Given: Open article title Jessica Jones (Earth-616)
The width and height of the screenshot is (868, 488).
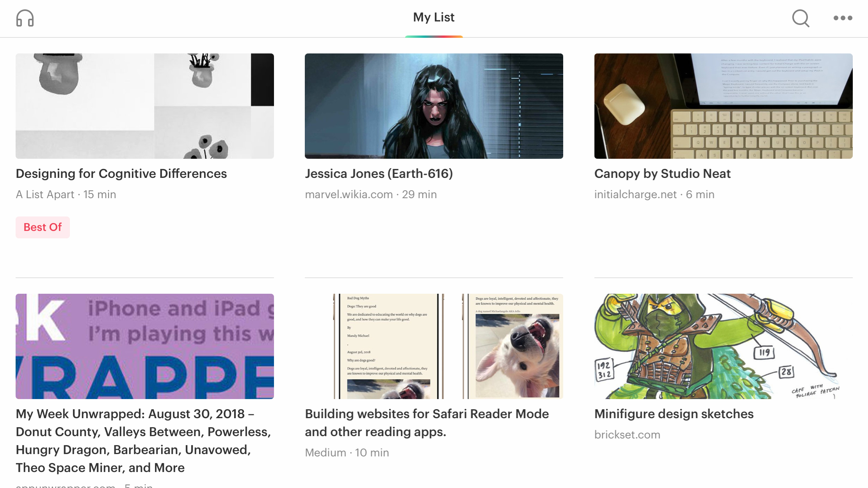Looking at the screenshot, I should (379, 174).
